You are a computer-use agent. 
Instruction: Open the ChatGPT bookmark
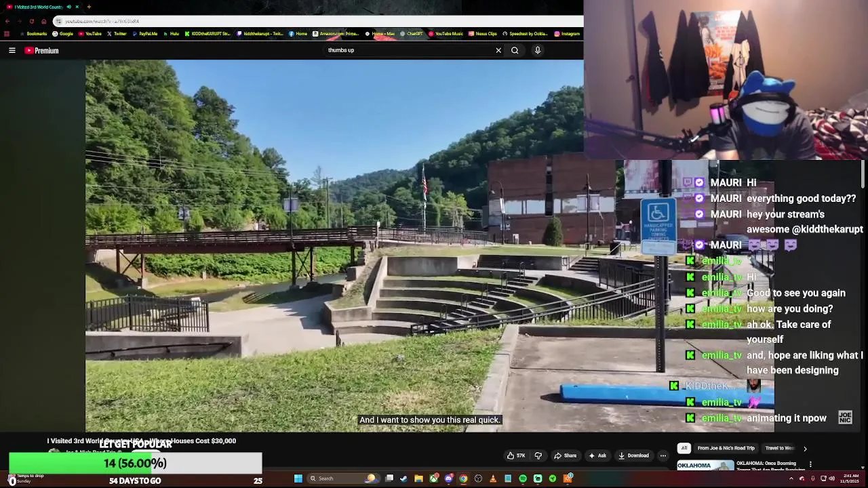point(411,33)
